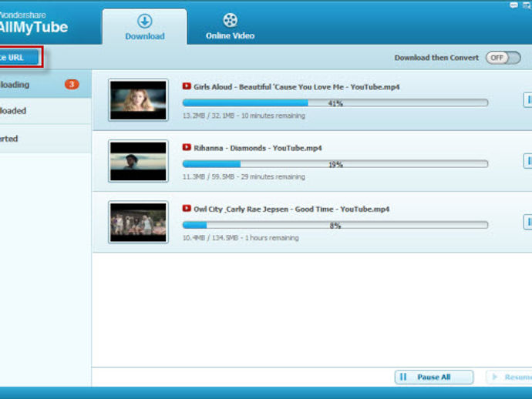Viewport: 532px width, 399px height.
Task: Click the Rihanna Diamonds 19% progress bar
Action: pyautogui.click(x=335, y=164)
